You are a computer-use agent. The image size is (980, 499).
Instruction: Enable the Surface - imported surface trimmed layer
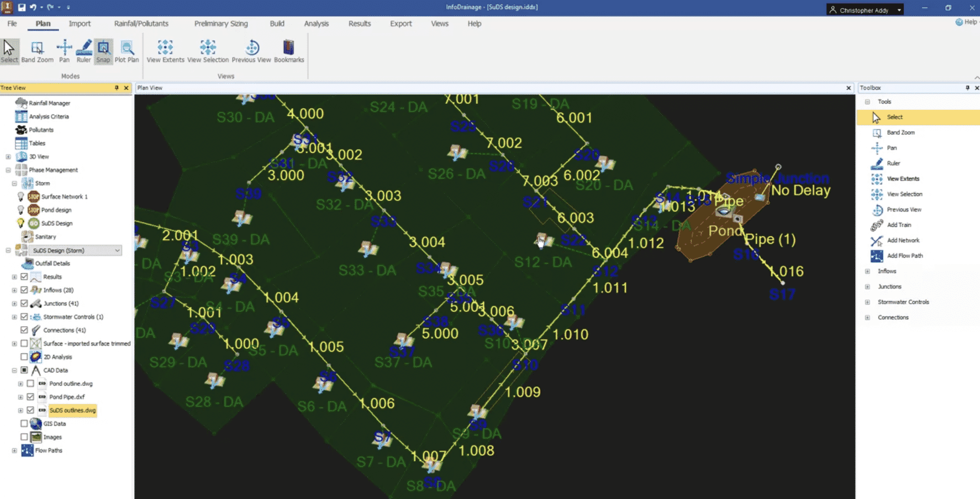coord(24,343)
